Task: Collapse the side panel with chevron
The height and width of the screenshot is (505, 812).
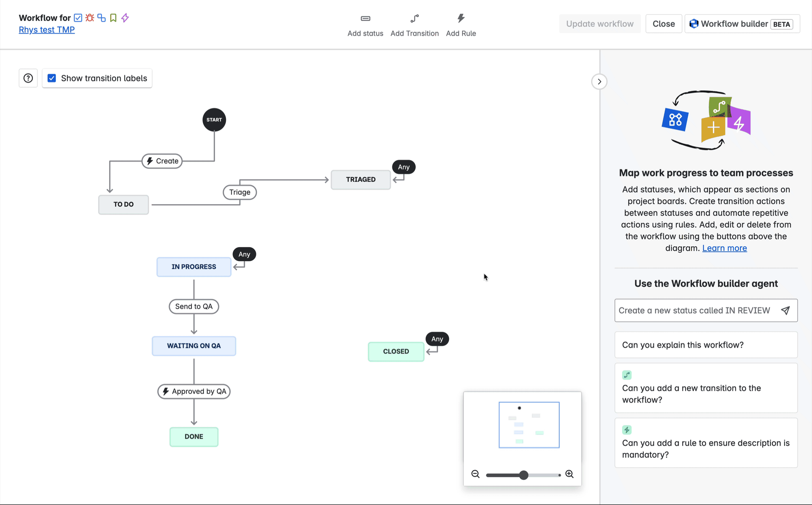Action: click(599, 82)
